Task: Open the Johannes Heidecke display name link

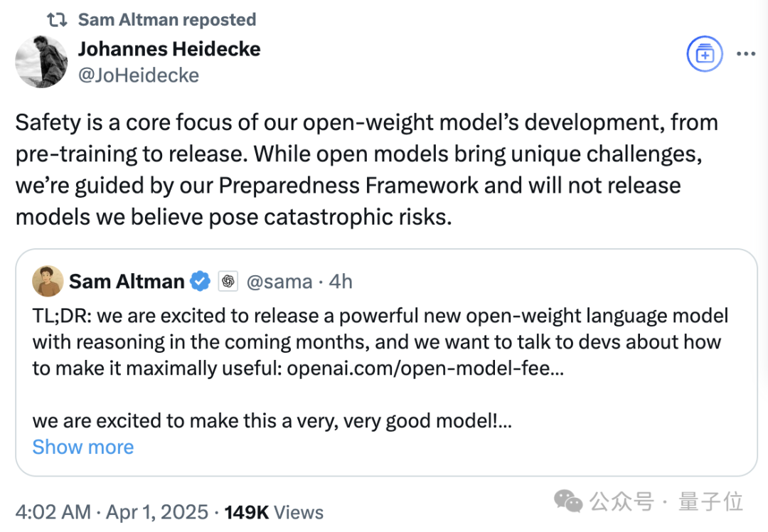Action: point(169,49)
